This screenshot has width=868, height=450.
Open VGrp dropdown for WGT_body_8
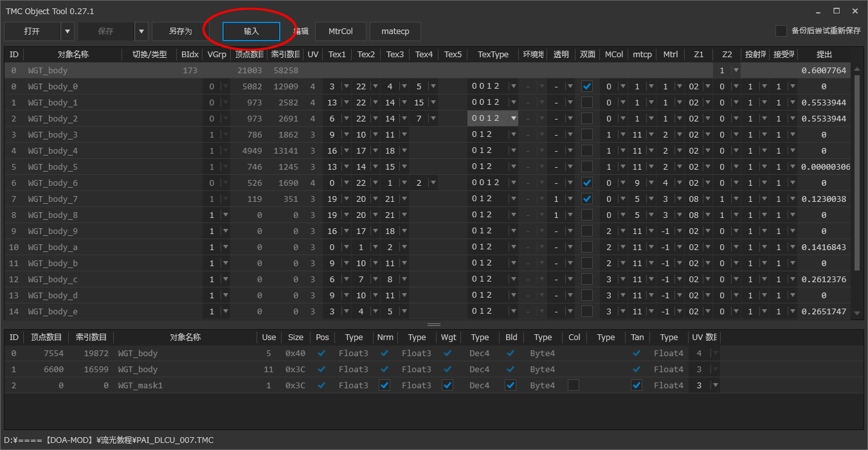(225, 215)
